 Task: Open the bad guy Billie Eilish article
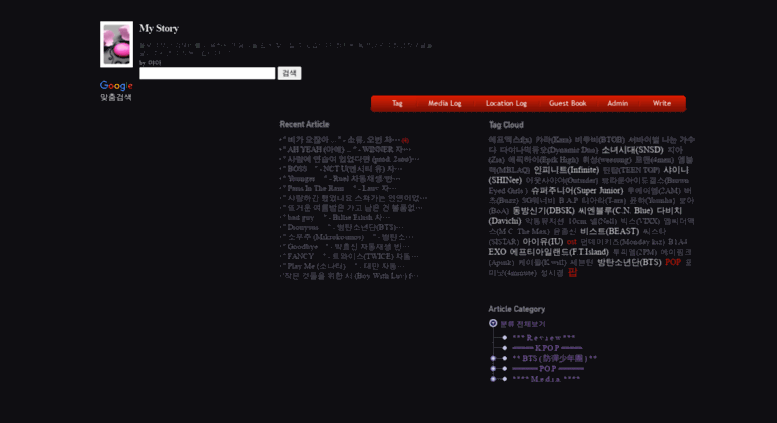[x=336, y=217]
